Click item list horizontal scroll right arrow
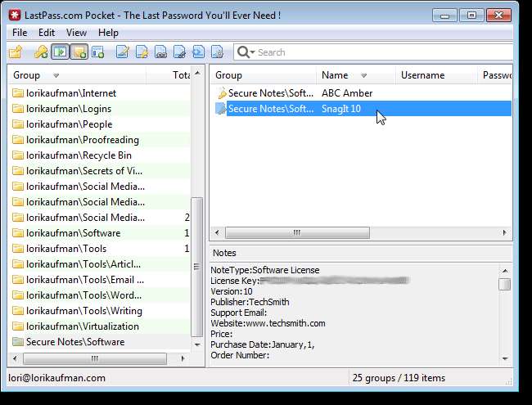 [x=504, y=232]
